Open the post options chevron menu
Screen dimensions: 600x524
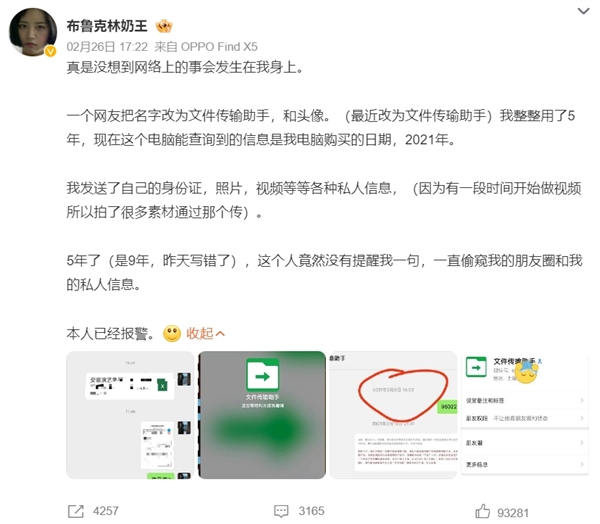583,11
